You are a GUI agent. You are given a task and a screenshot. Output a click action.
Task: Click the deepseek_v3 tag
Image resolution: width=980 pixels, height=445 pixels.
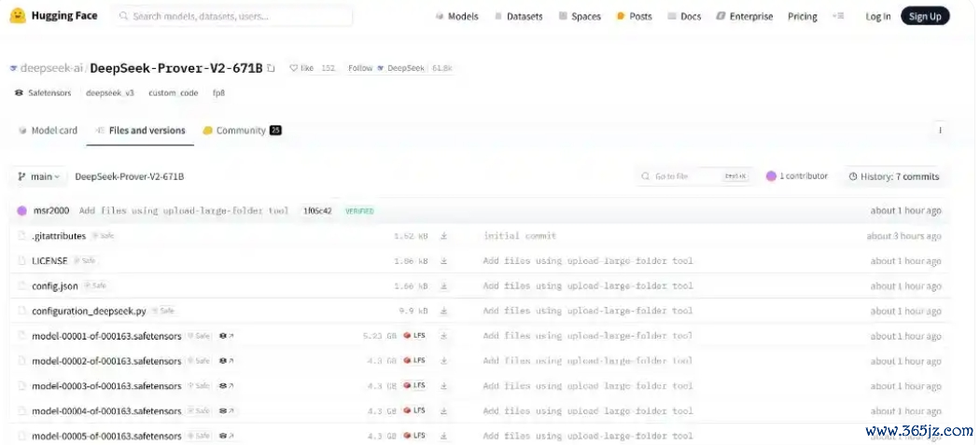[x=110, y=93]
